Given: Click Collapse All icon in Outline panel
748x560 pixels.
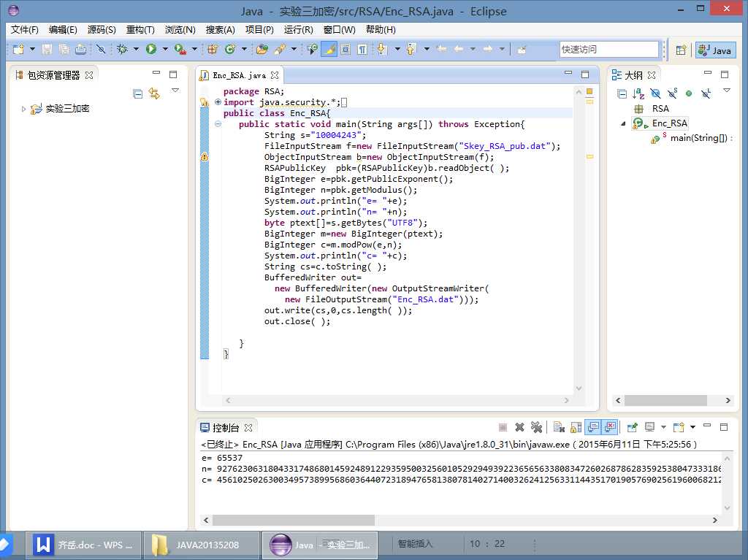Looking at the screenshot, I should click(x=622, y=94).
